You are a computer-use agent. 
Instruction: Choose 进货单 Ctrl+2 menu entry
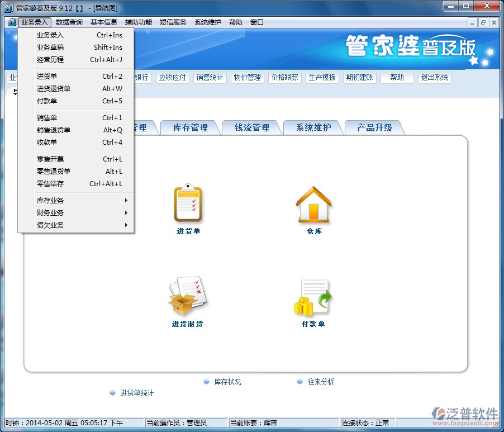(79, 76)
